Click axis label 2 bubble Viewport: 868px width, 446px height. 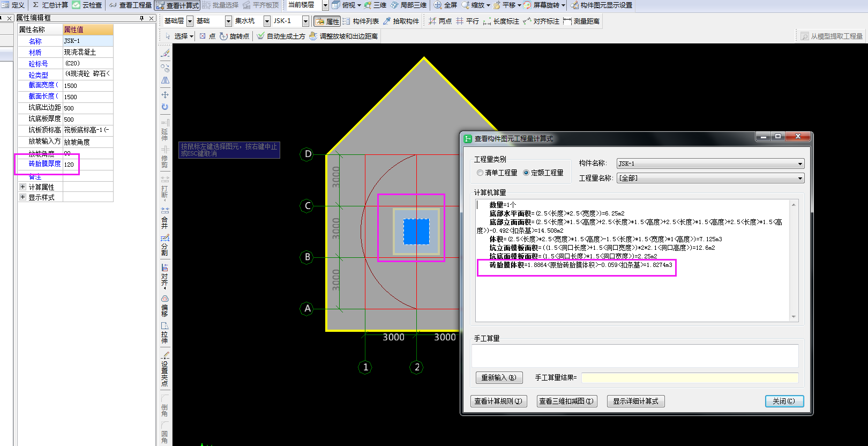click(x=417, y=367)
